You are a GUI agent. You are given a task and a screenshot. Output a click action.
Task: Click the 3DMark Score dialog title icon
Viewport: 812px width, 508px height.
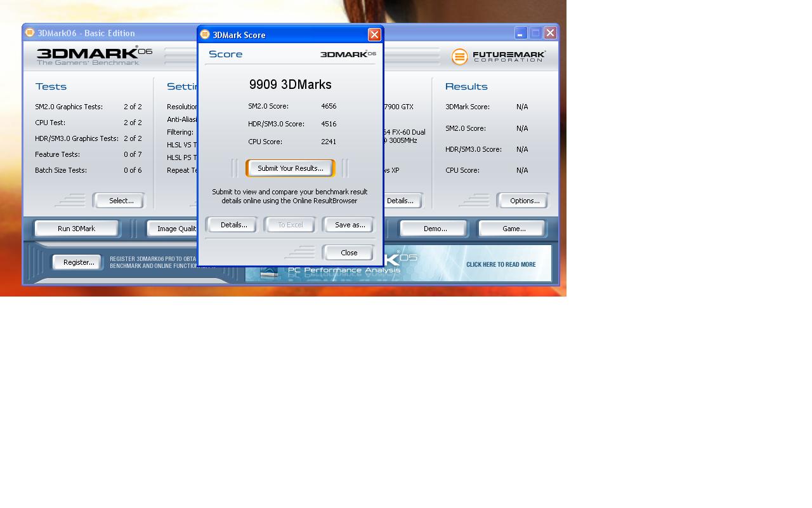205,35
